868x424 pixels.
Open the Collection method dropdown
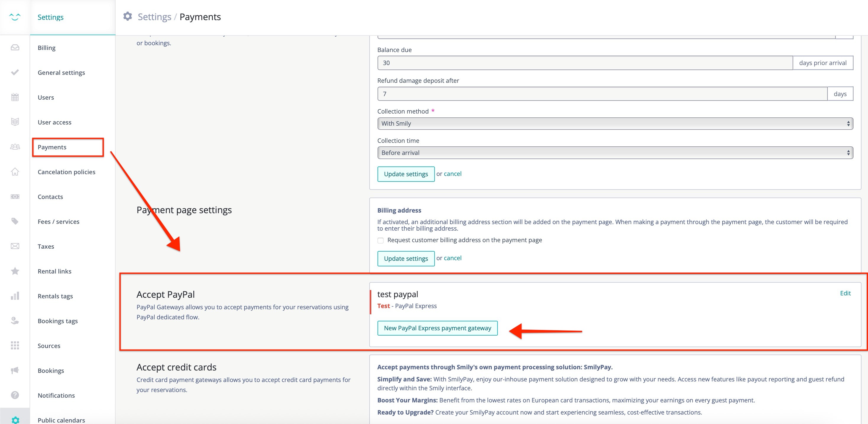coord(615,124)
